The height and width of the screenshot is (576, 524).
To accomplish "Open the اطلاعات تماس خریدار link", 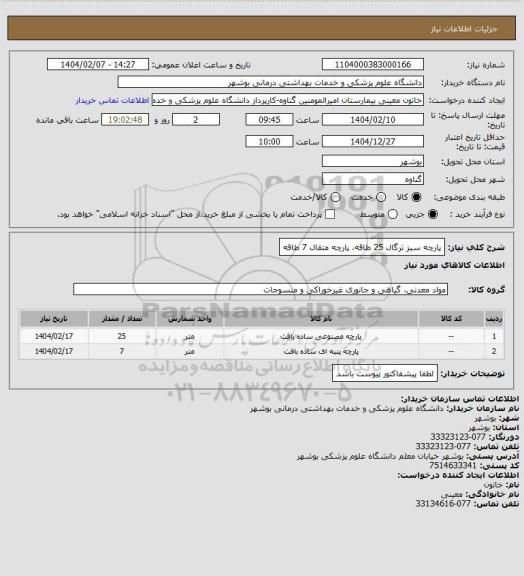I will tap(112, 100).
